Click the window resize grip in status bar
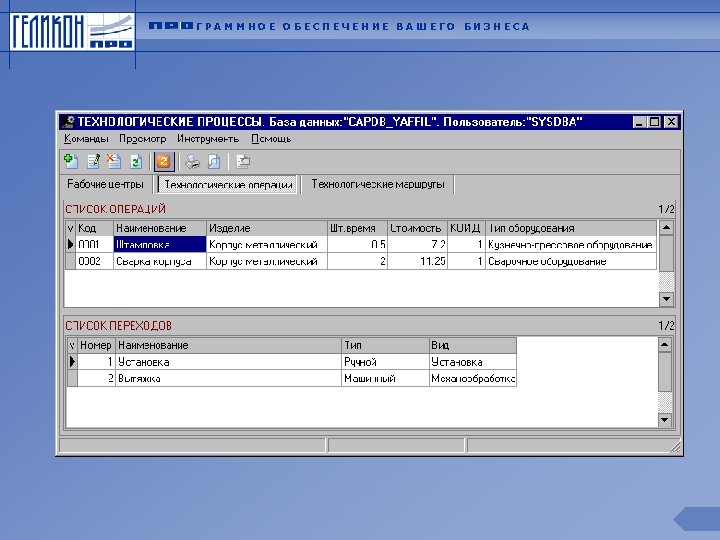Screen dimensions: 720x540 click(675, 447)
